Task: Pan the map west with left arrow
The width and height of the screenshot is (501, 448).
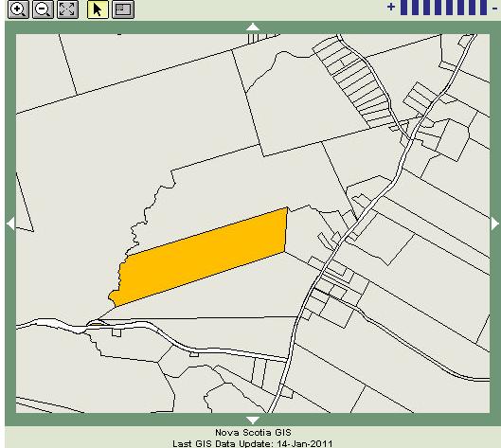Action: pyautogui.click(x=10, y=223)
